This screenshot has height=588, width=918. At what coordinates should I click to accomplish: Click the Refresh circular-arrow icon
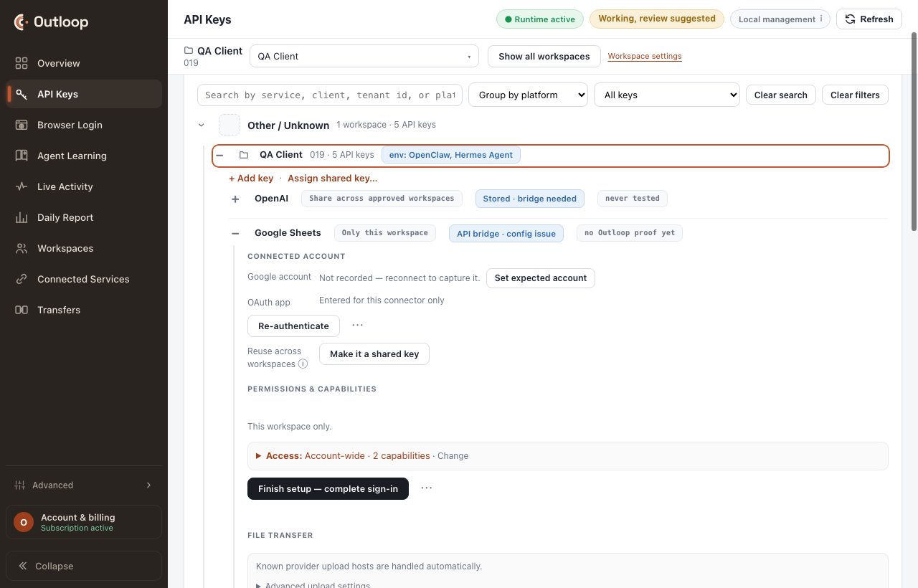850,19
